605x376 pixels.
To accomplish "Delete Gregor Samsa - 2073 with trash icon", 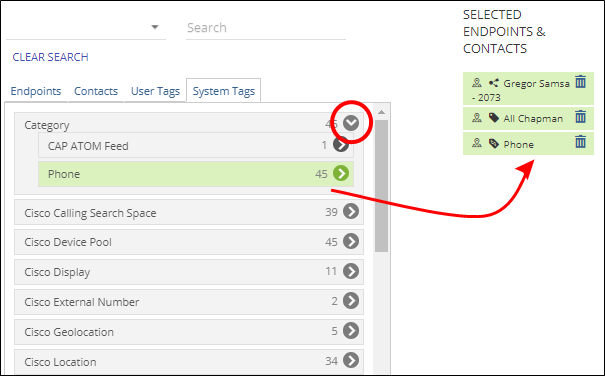I will click(x=581, y=82).
